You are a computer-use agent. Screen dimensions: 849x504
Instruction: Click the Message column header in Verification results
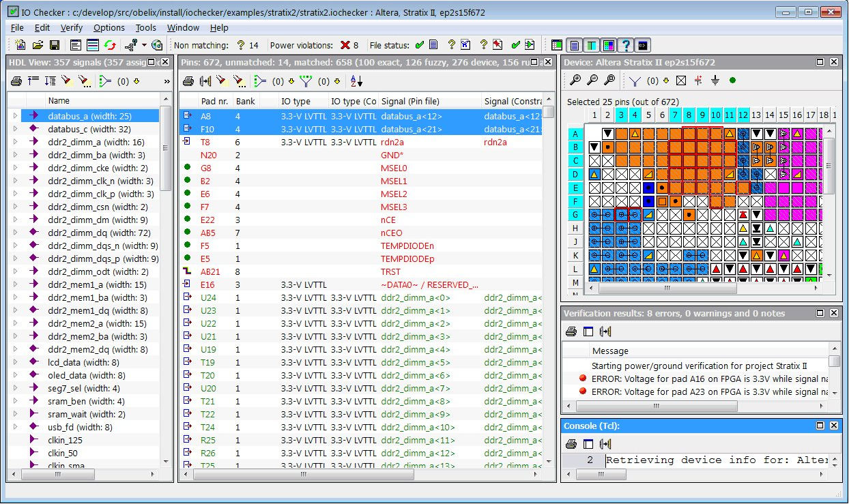pos(709,351)
